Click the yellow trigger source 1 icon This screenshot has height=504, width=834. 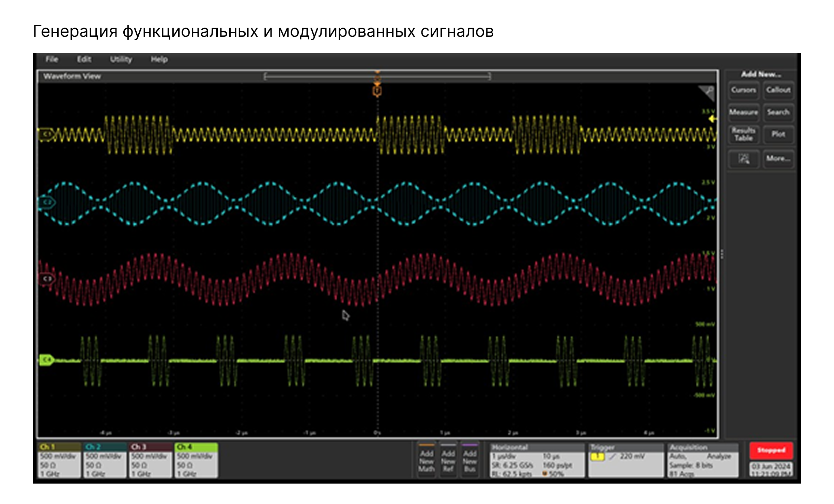coord(597,456)
